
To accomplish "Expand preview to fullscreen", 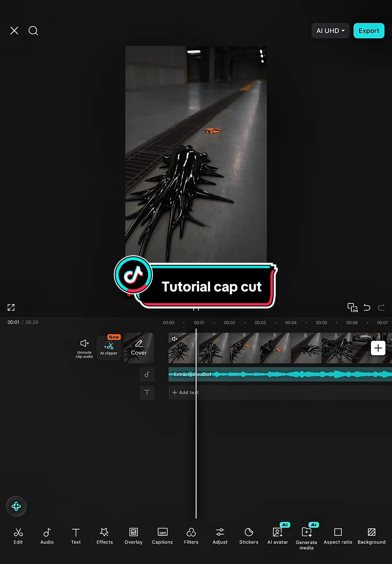I will 11,307.
